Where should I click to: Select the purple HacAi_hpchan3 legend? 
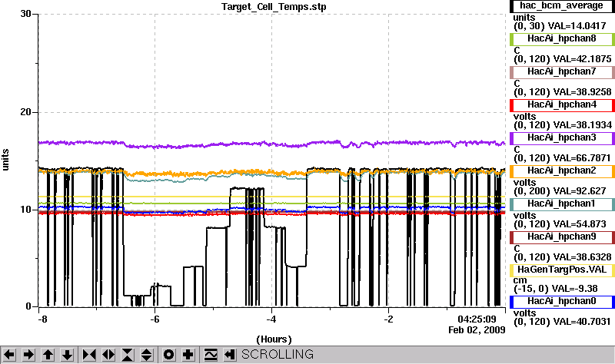click(x=562, y=138)
